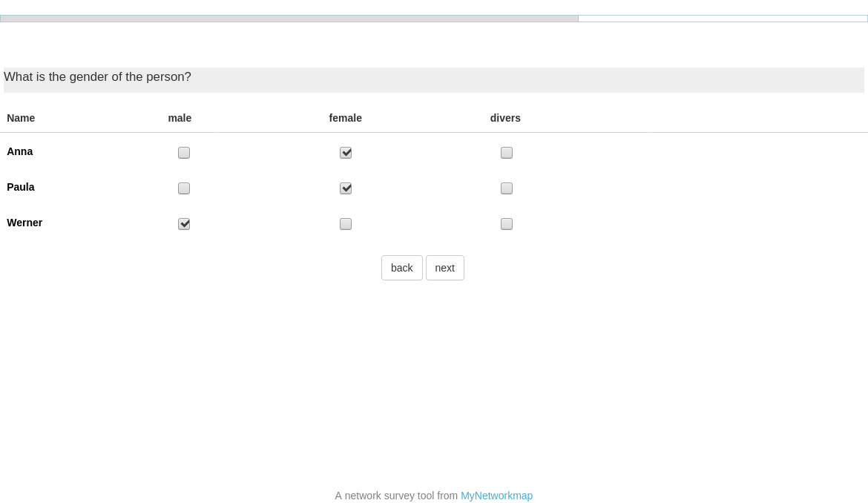Go to the next survey page
This screenshot has width=868, height=503.
pos(445,268)
